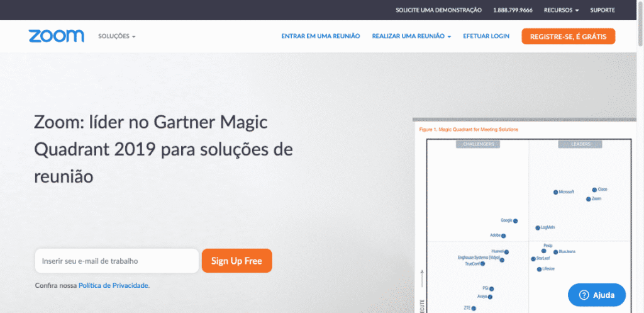The width and height of the screenshot is (644, 313).
Task: Focus the work e-mail input field
Action: coord(117,261)
